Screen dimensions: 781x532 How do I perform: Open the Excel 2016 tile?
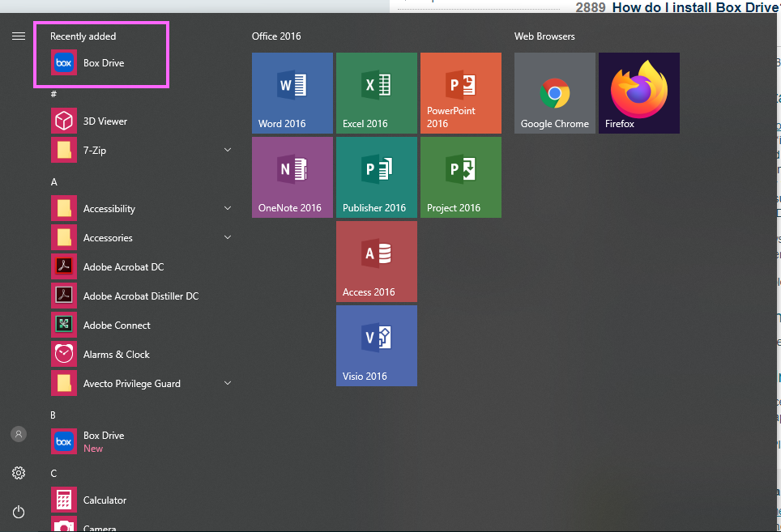[377, 93]
